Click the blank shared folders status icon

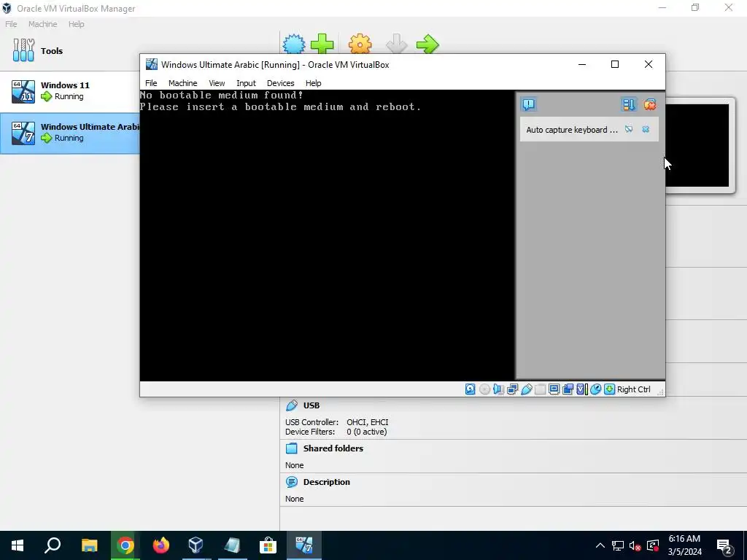pyautogui.click(x=541, y=389)
